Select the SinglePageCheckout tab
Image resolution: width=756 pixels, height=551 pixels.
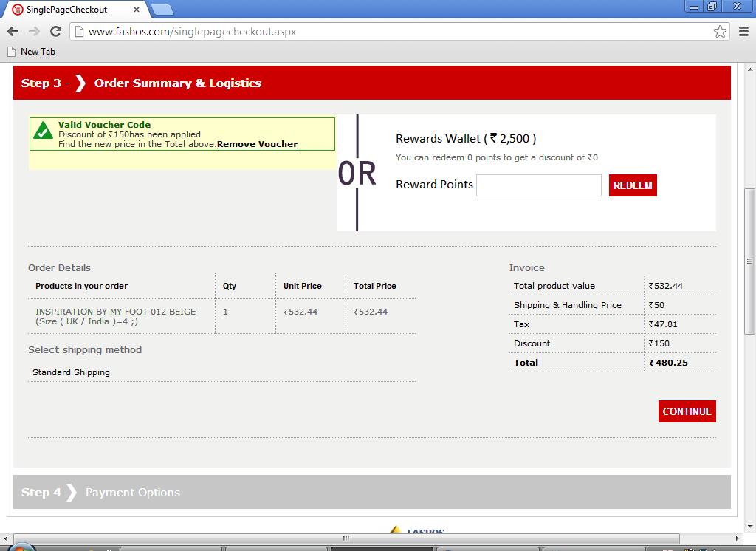(x=66, y=10)
